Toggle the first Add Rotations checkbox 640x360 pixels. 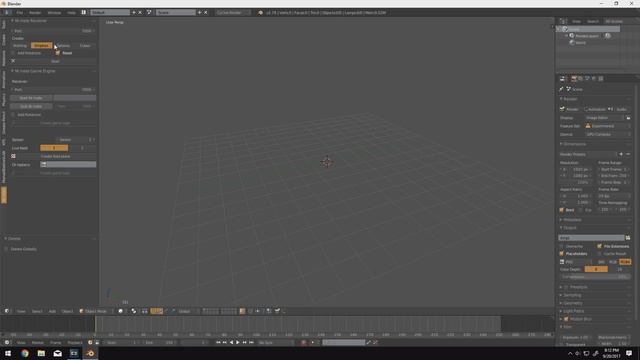(x=13, y=53)
